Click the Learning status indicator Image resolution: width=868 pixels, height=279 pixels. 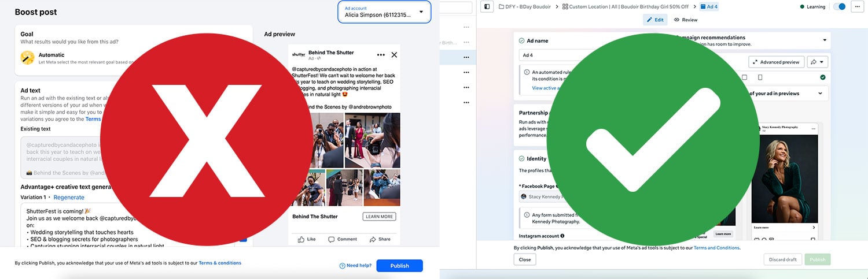pyautogui.click(x=812, y=6)
